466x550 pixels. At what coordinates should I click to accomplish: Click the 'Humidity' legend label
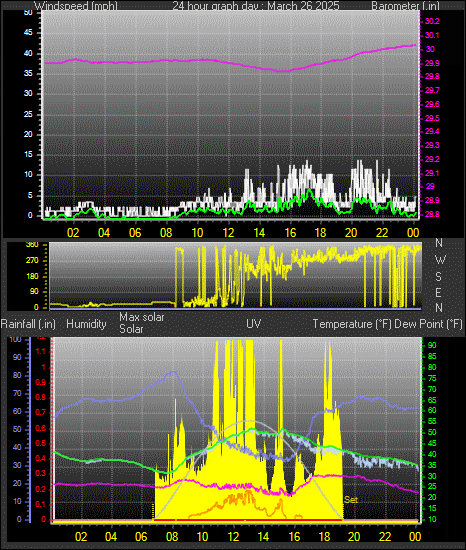tap(86, 324)
